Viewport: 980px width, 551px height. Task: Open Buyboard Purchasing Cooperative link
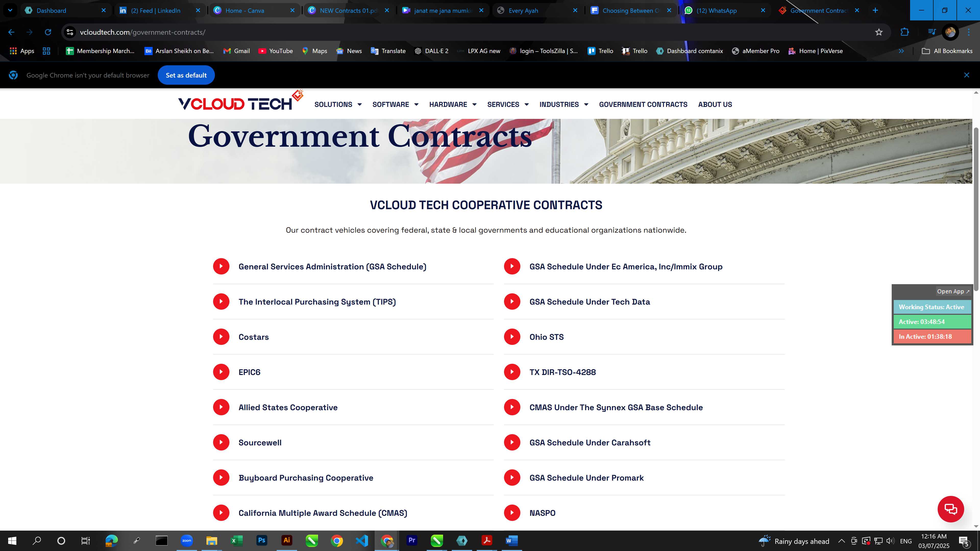pos(305,478)
